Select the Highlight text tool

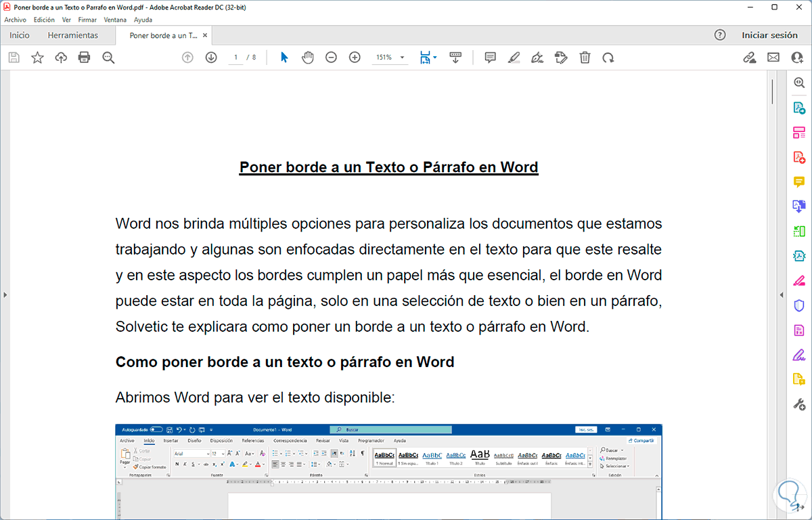514,58
